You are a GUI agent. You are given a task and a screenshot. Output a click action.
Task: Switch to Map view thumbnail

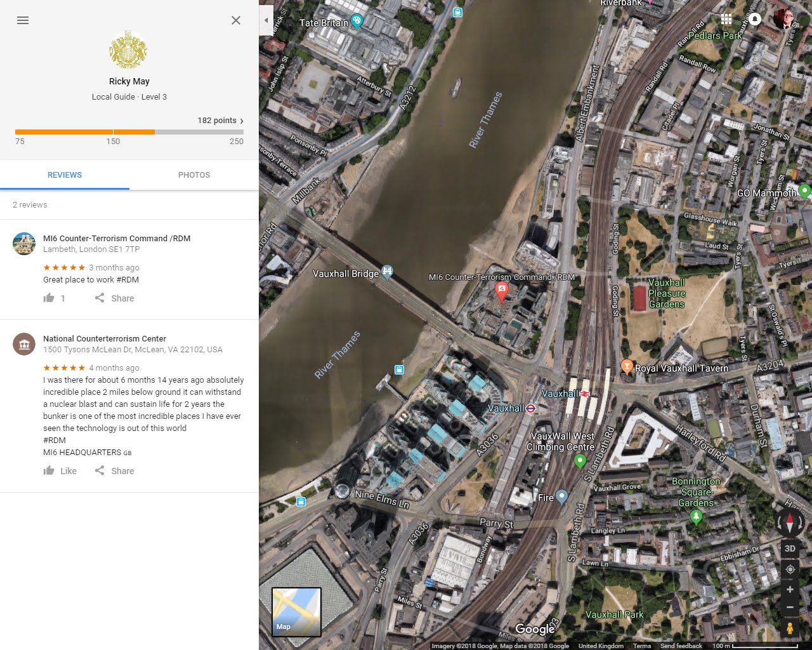click(x=296, y=612)
